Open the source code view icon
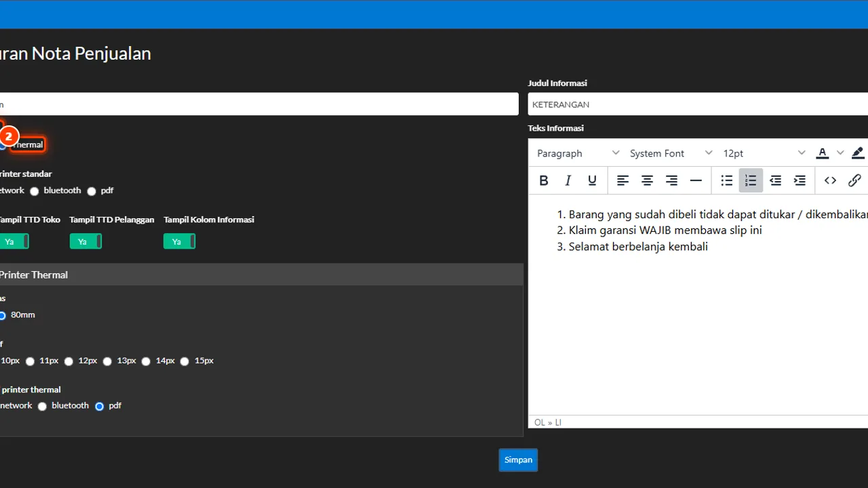 tap(830, 180)
